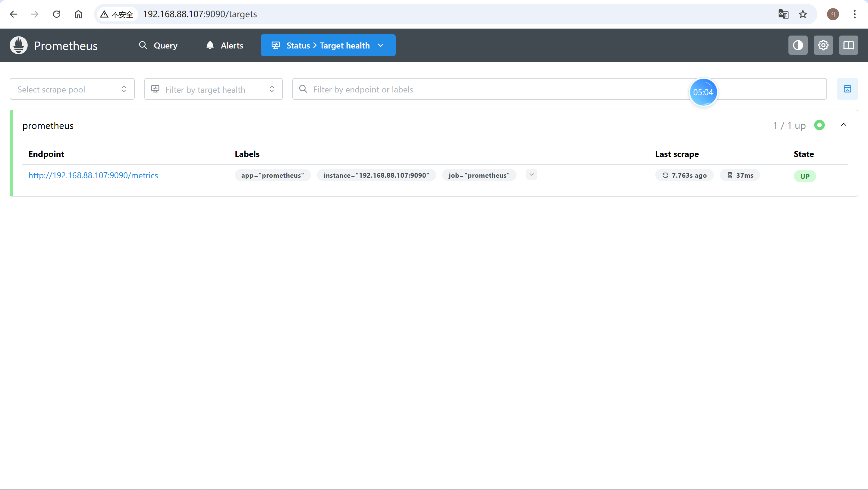The width and height of the screenshot is (868, 490).
Task: Focus the Filter by endpoint or labels field
Action: tap(559, 89)
